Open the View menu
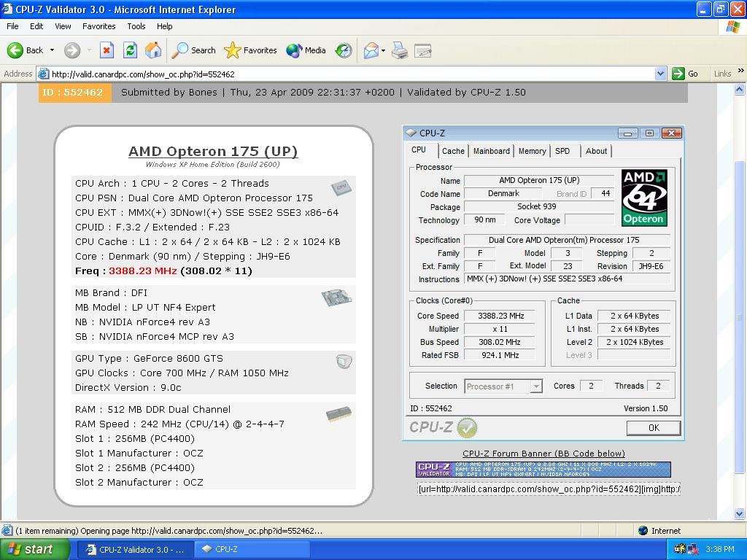This screenshot has height=560, width=747. (x=63, y=26)
